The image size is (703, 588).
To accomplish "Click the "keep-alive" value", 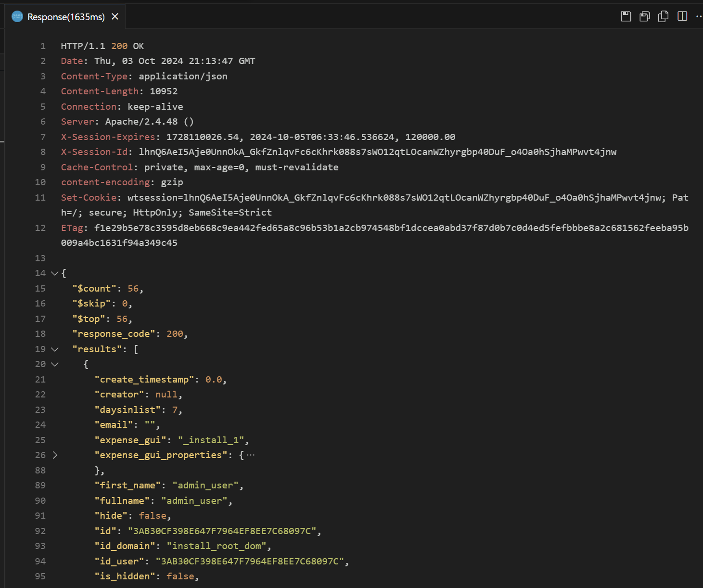I will click(155, 107).
